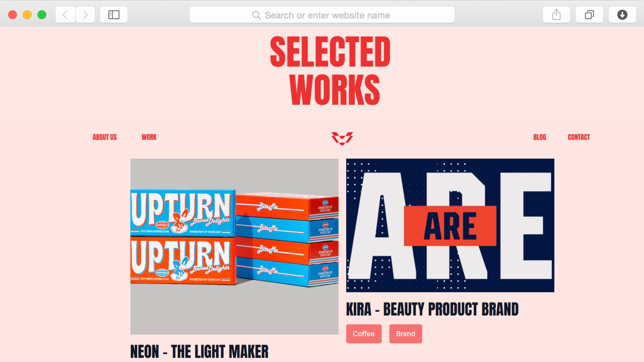This screenshot has width=644, height=362.
Task: Open the Work menu item
Action: (149, 137)
